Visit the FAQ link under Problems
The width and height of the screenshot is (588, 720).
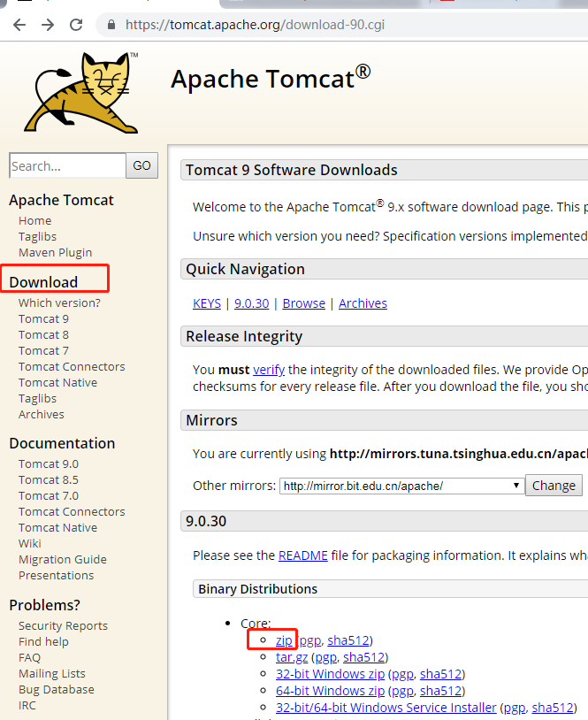29,657
